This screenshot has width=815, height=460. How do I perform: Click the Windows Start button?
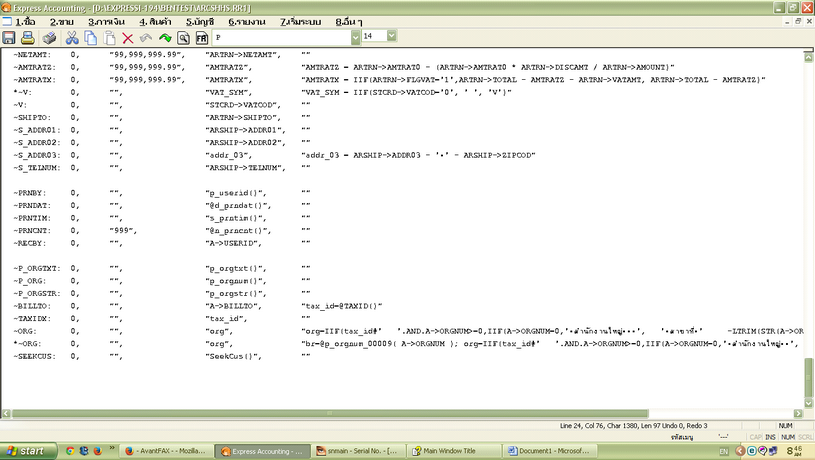[29, 451]
